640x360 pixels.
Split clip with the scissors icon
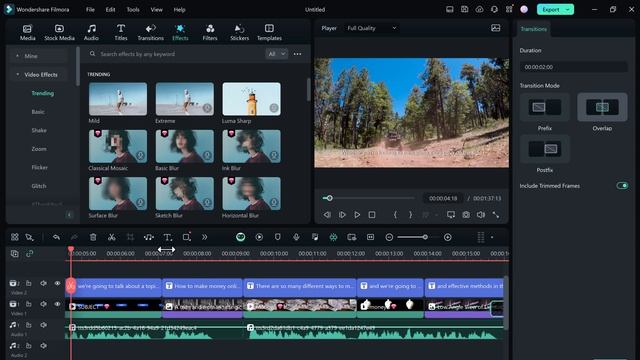111,237
